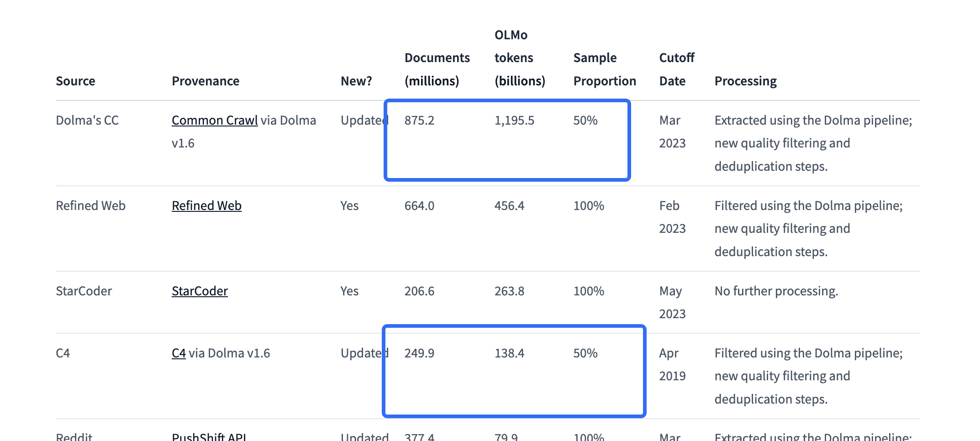Click the Documents (millions) column header

(x=437, y=69)
